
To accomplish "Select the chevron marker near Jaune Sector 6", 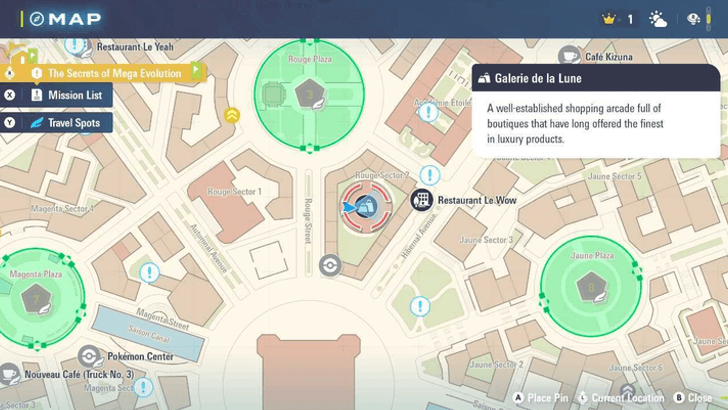I will [x=628, y=391].
